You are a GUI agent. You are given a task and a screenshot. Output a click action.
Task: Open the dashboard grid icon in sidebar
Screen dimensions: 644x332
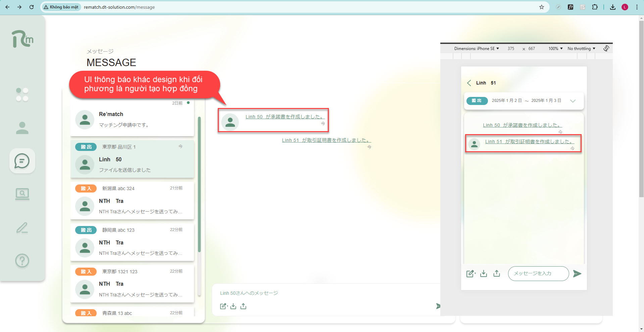coord(22,95)
